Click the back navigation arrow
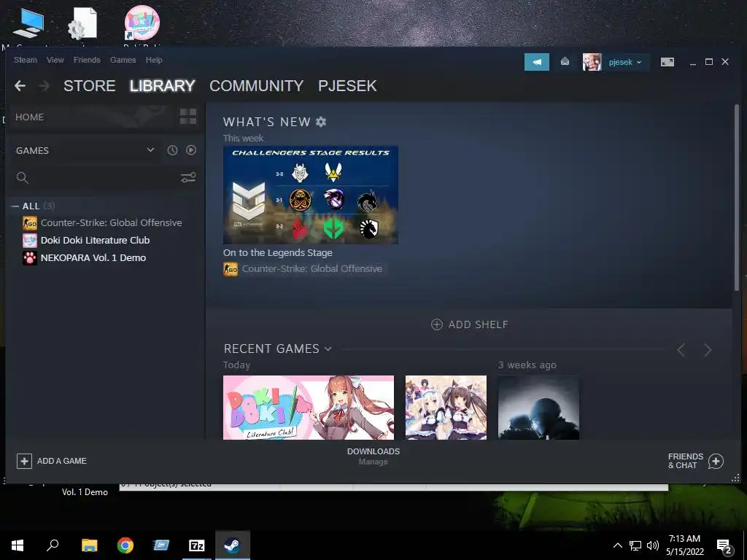The image size is (747, 560). 20,86
